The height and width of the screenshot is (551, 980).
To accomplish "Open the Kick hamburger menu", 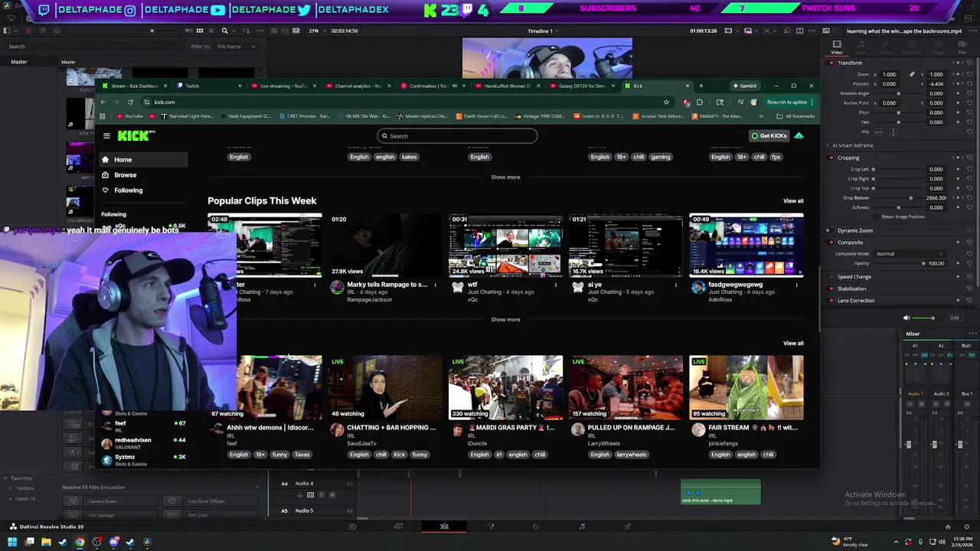I will [106, 136].
